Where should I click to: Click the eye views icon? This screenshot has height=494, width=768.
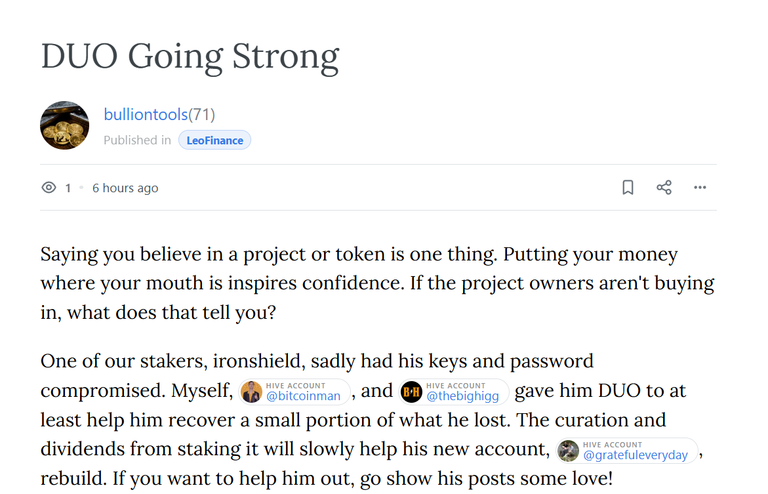point(48,188)
